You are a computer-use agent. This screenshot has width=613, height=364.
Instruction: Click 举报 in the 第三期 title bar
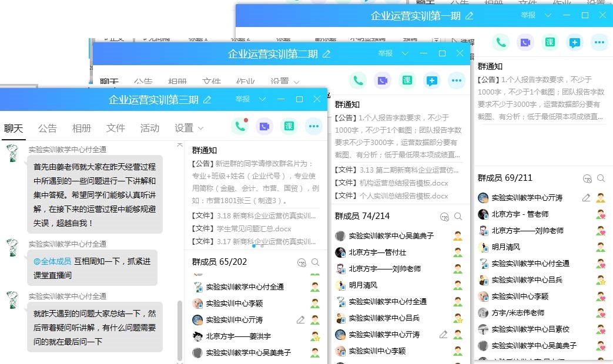[x=243, y=99]
